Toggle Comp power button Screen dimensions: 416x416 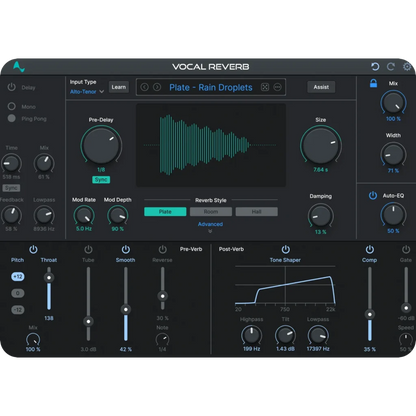[x=370, y=249]
